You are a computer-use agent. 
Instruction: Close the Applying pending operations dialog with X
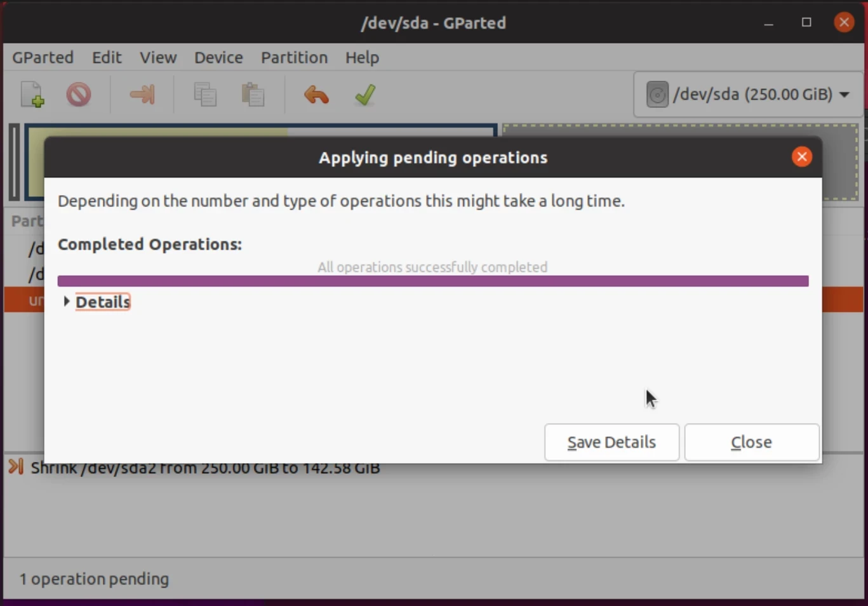(802, 157)
